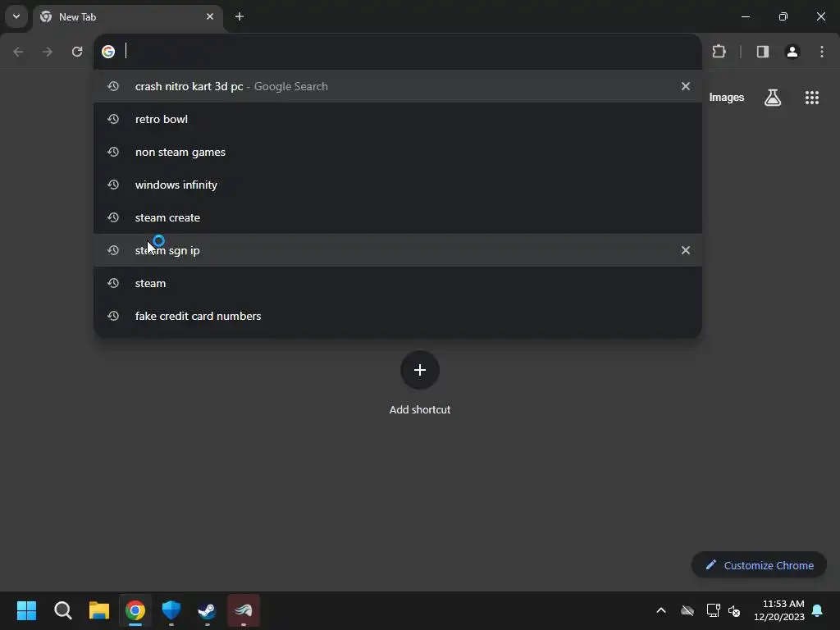Select the non steam games suggestion

[398, 152]
